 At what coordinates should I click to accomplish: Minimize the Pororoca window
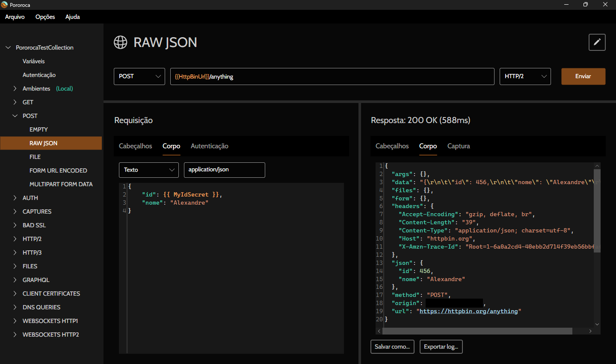coord(566,5)
